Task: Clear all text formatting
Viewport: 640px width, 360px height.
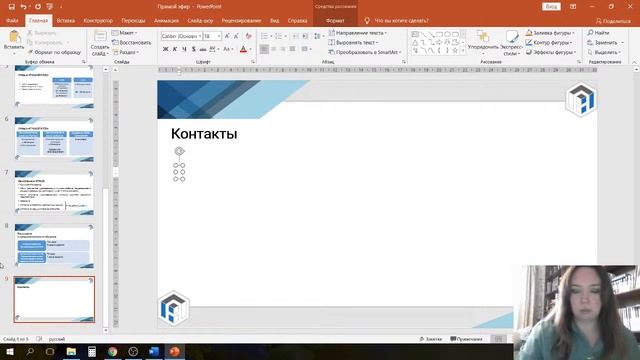Action: pyautogui.click(x=248, y=36)
